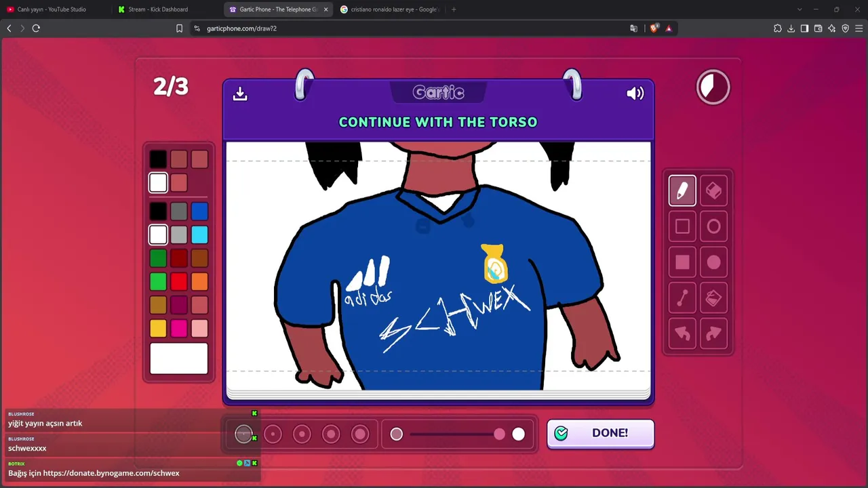Viewport: 868px width, 488px height.
Task: Select the pencil drawing tool
Action: click(x=682, y=190)
